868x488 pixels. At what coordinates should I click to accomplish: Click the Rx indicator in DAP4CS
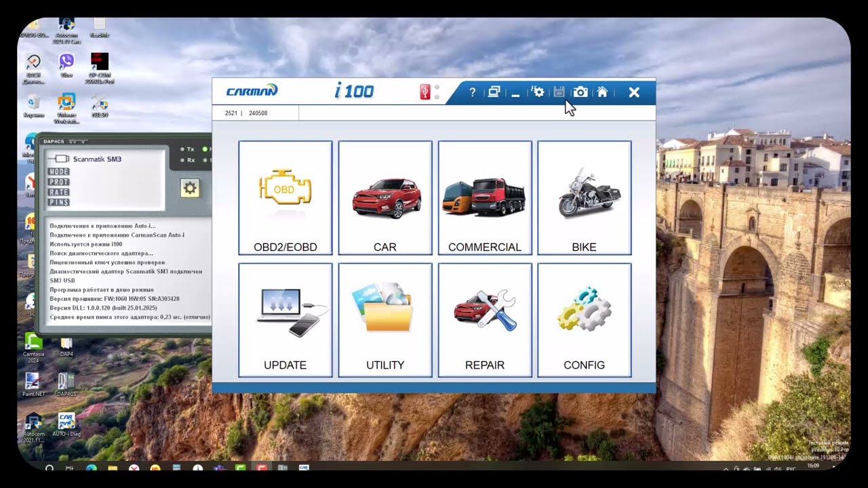click(187, 160)
